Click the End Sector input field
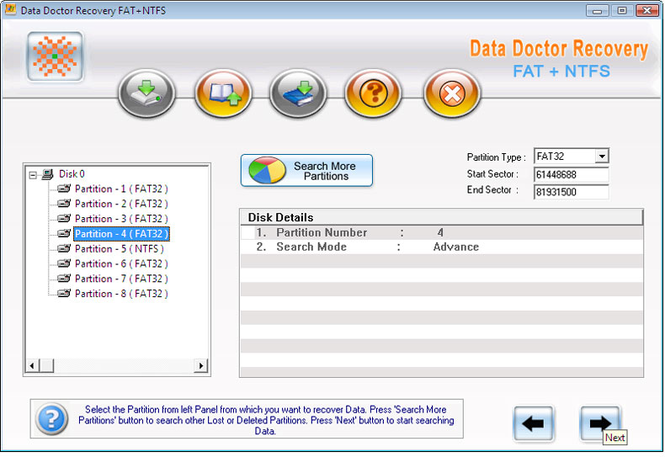Image resolution: width=665 pixels, height=457 pixels. (571, 192)
